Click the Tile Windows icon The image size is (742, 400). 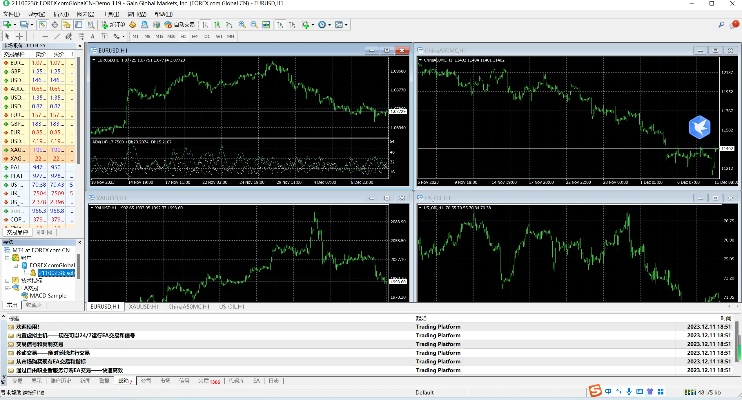(x=268, y=24)
